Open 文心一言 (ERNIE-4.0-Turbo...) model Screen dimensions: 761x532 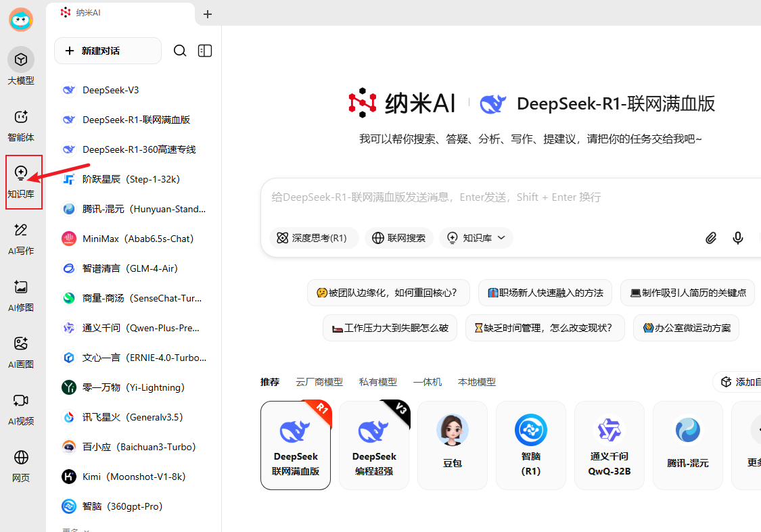tap(135, 358)
